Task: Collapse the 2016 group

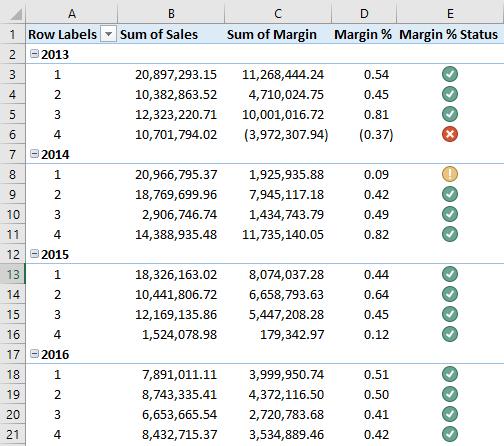Action: (x=34, y=354)
